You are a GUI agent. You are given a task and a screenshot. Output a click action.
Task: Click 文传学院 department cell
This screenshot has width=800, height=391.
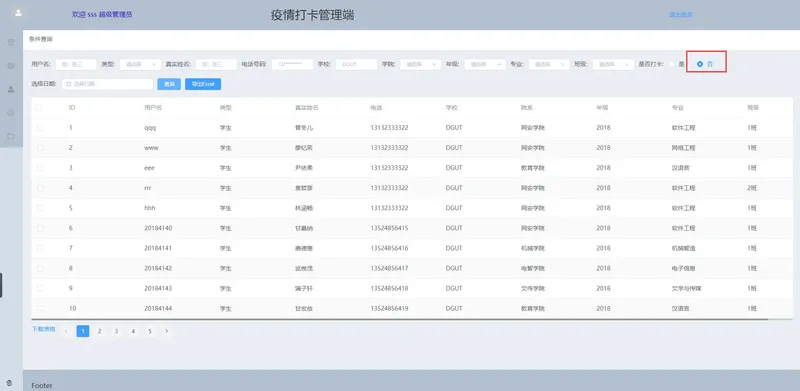coord(533,288)
